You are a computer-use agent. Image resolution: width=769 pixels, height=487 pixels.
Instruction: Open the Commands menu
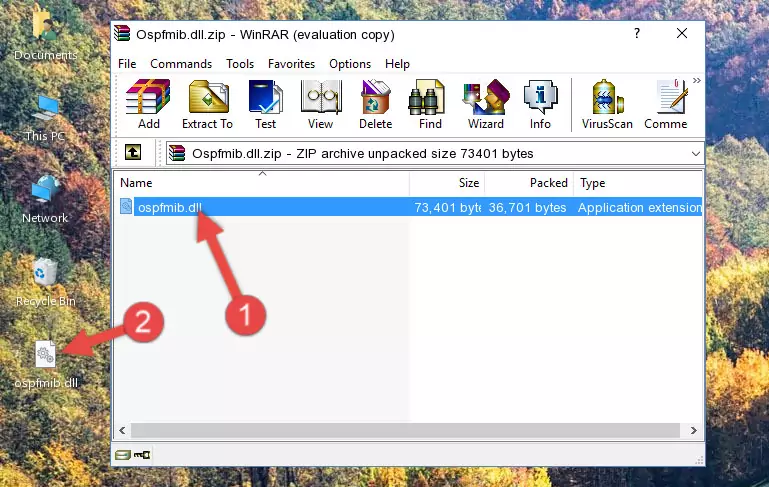[181, 64]
